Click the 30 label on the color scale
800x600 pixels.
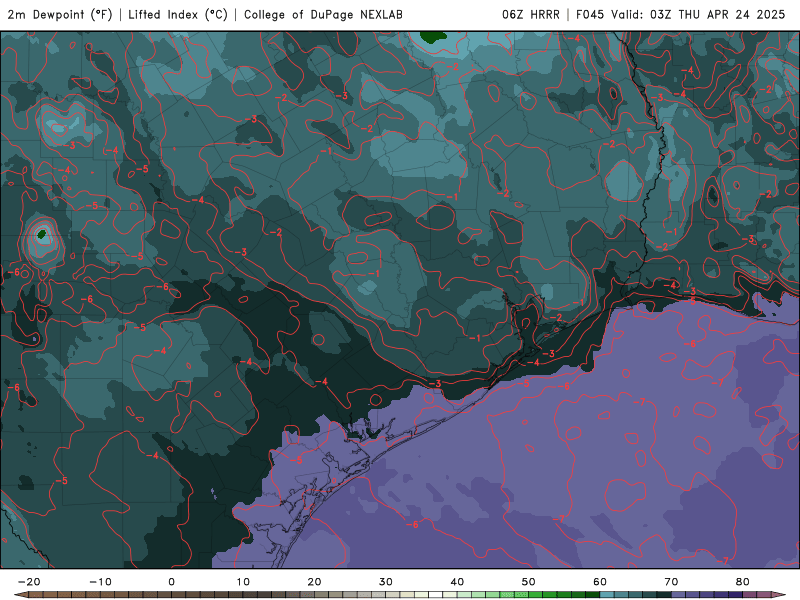pos(386,582)
